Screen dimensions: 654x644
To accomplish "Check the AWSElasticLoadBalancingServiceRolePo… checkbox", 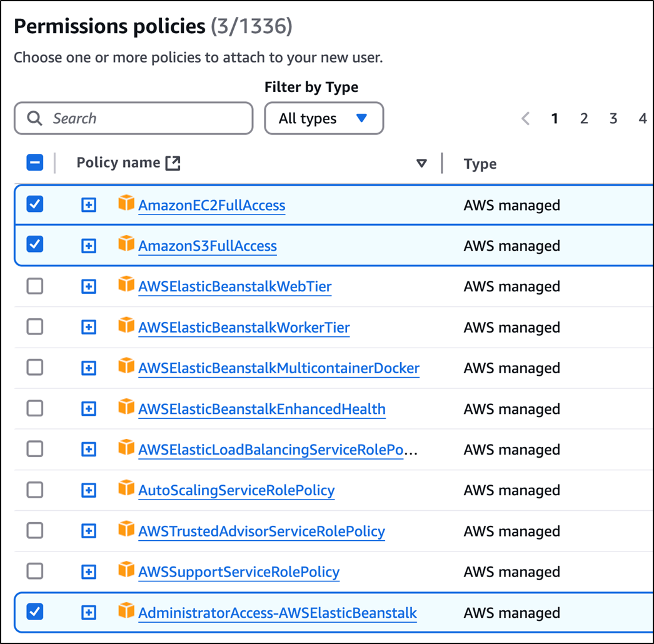I will pos(34,449).
